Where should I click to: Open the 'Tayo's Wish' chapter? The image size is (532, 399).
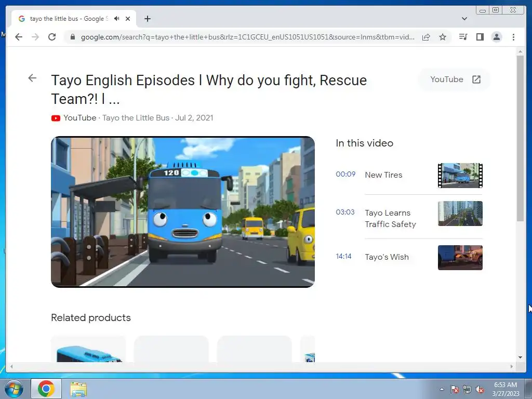click(x=387, y=257)
